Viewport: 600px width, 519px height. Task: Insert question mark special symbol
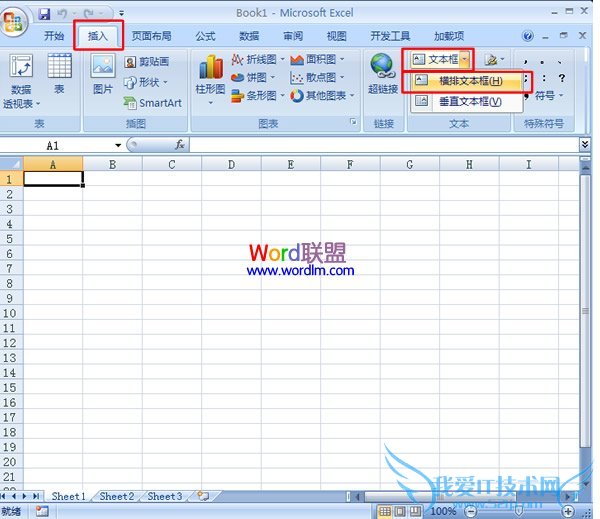pos(561,78)
